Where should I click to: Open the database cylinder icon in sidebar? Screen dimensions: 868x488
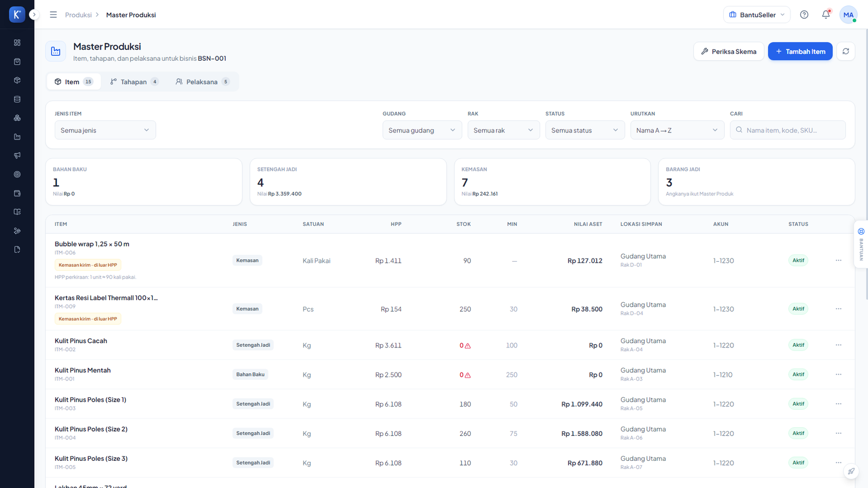(x=17, y=99)
